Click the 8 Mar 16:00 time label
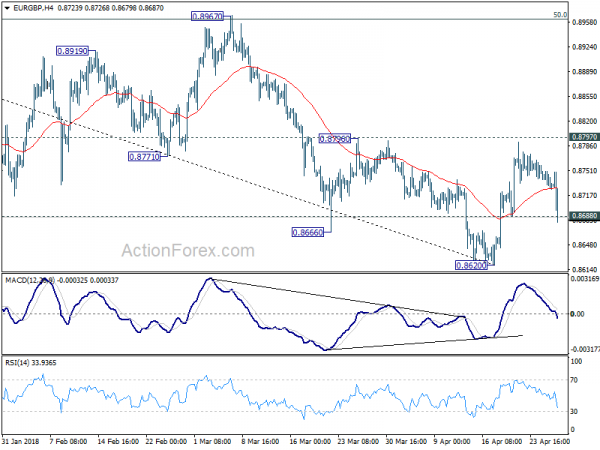600x450 pixels. (260, 441)
